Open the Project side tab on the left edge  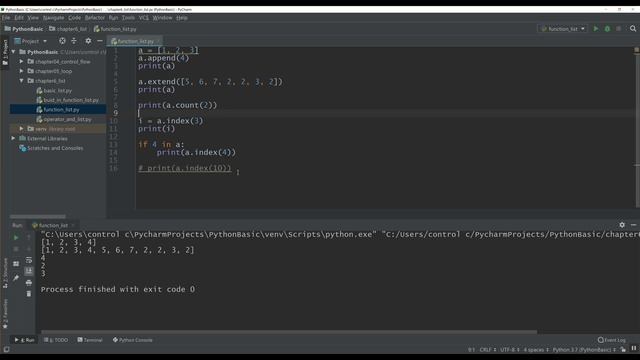5,53
